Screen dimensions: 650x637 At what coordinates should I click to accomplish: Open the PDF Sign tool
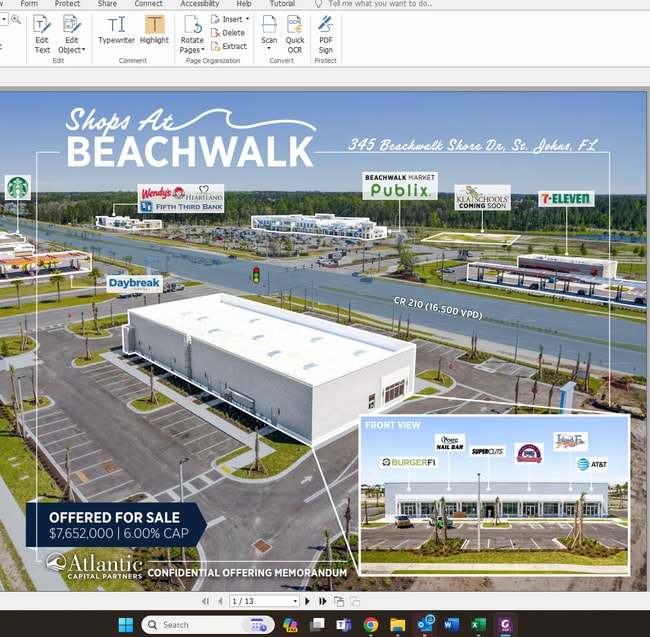325,32
